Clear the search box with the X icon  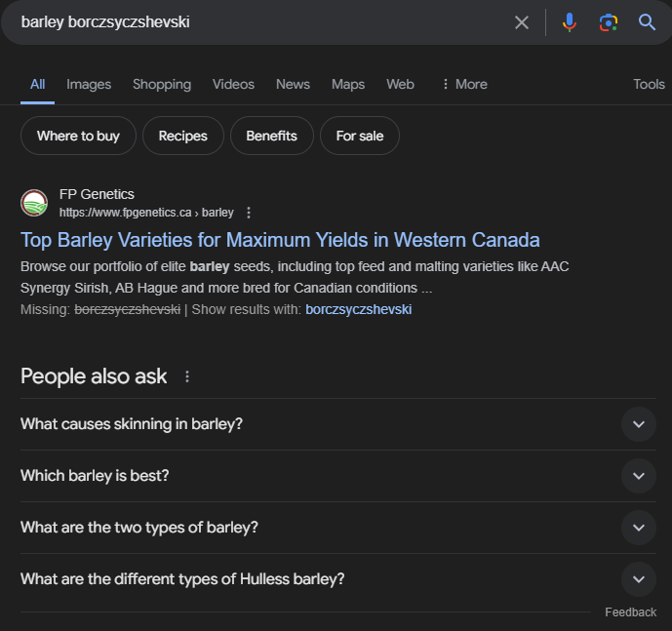pos(521,22)
